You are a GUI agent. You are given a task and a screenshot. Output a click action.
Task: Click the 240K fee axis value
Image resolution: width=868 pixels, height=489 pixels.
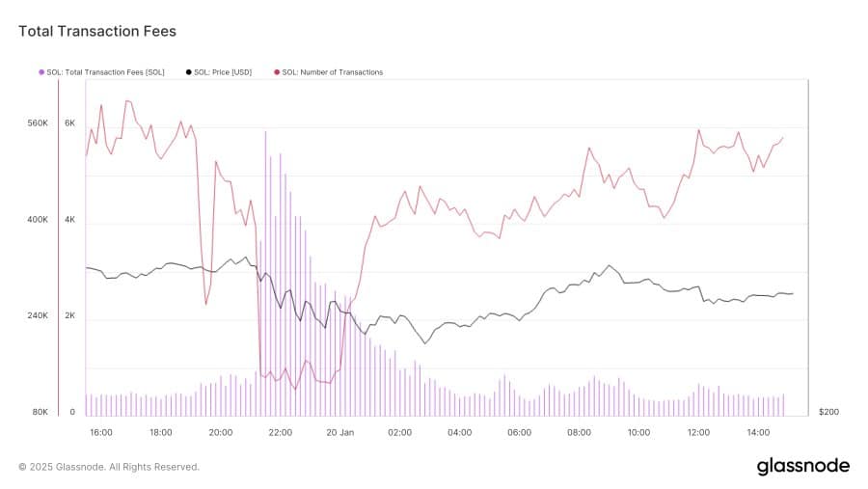click(38, 316)
